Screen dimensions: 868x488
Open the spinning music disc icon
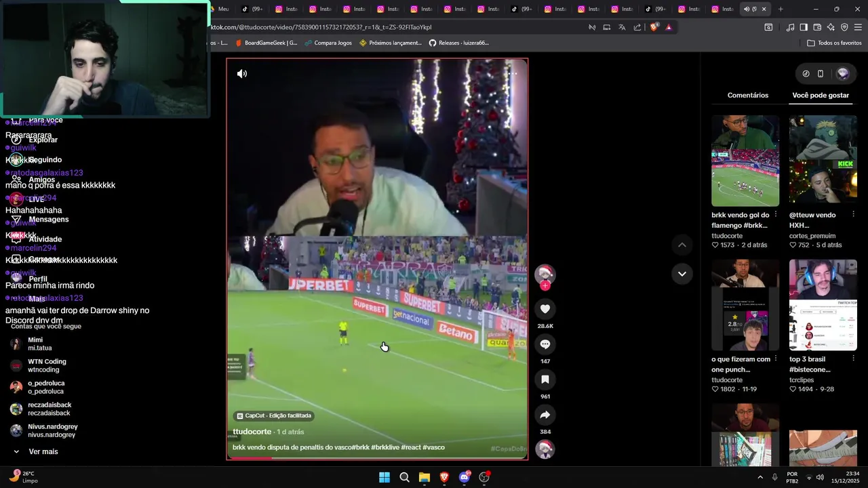point(545,449)
